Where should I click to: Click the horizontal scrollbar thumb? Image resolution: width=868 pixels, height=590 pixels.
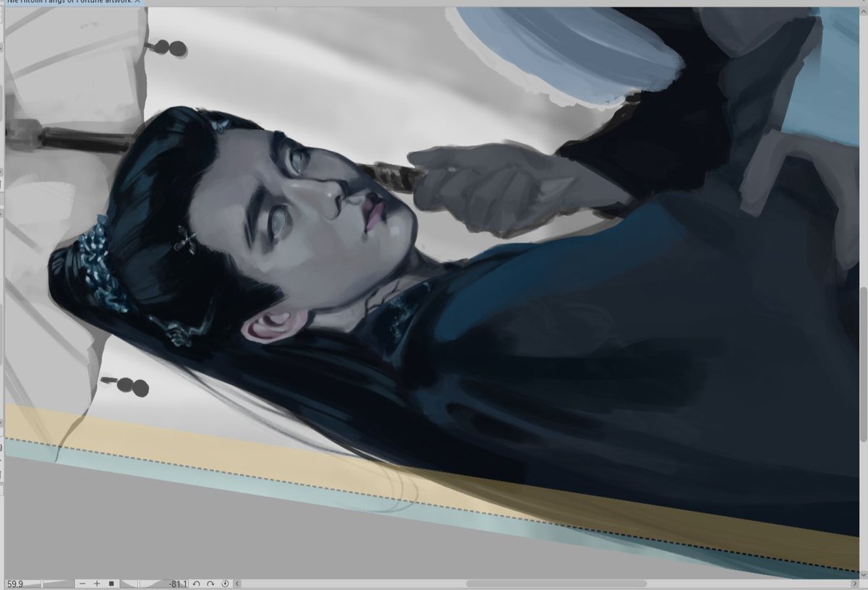click(x=556, y=583)
